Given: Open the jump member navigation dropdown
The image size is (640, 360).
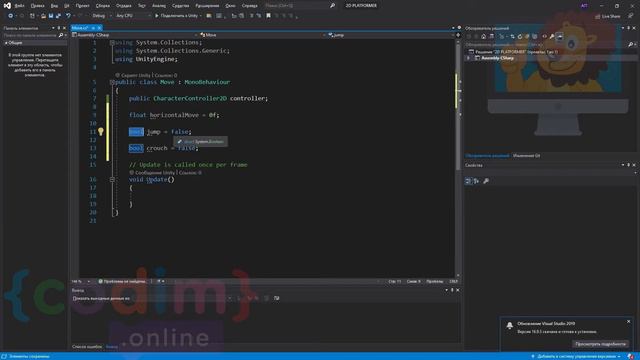Looking at the screenshot, I should (391, 35).
